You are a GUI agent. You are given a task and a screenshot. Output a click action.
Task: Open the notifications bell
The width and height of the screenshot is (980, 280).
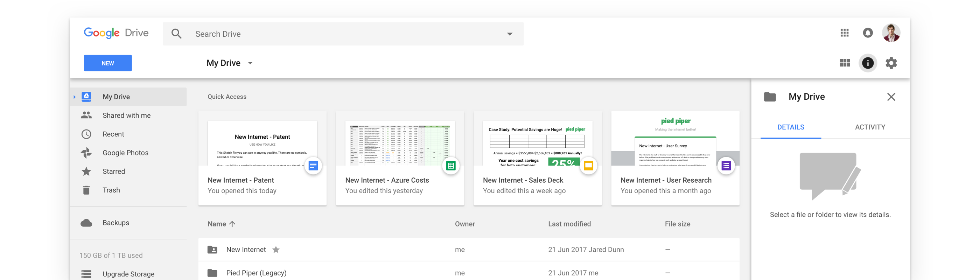pyautogui.click(x=868, y=33)
